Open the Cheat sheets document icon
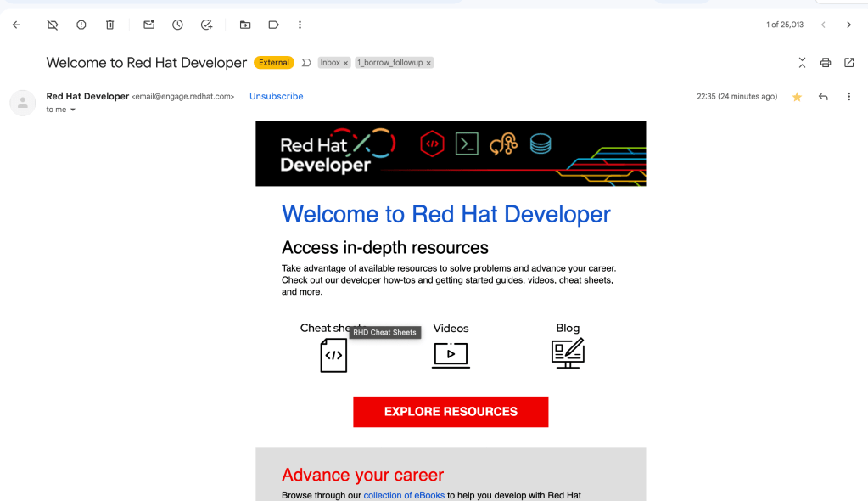The image size is (868, 501). [x=333, y=355]
